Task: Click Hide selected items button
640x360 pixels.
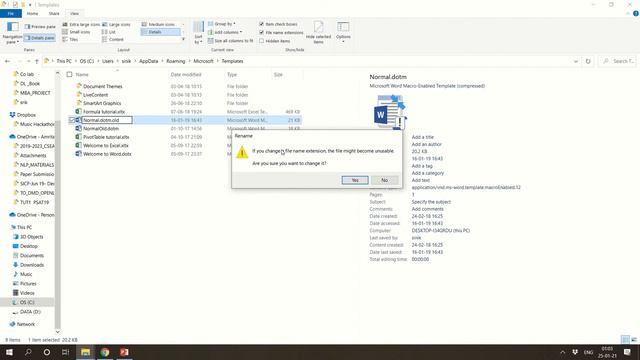Action: pyautogui.click(x=318, y=32)
